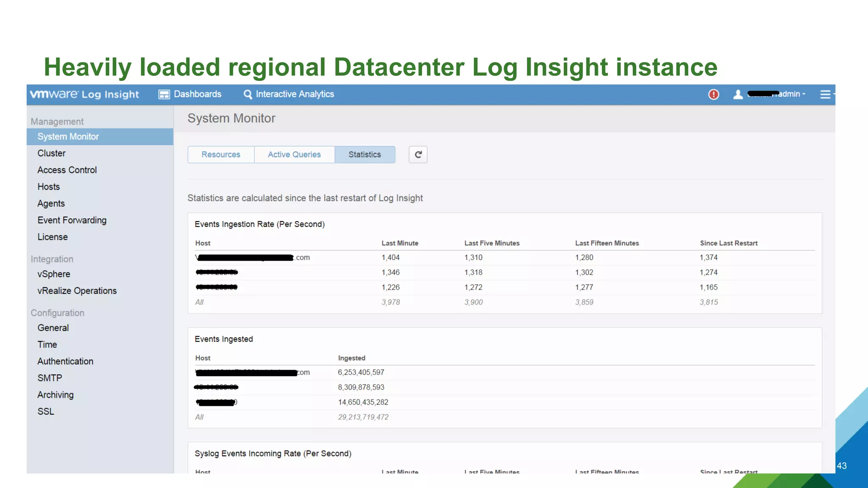Switch to the Active Queries tab
Screen dimensions: 868x488
click(294, 155)
